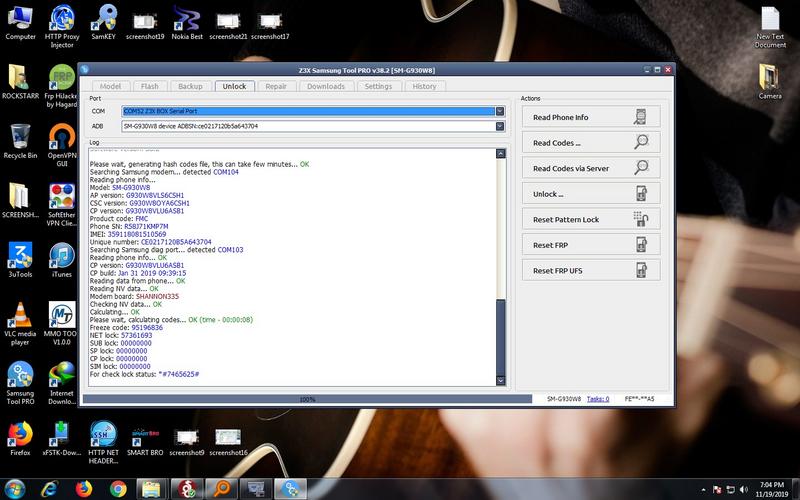Select the Unlock tab
This screenshot has height=500, width=800.
(234, 86)
